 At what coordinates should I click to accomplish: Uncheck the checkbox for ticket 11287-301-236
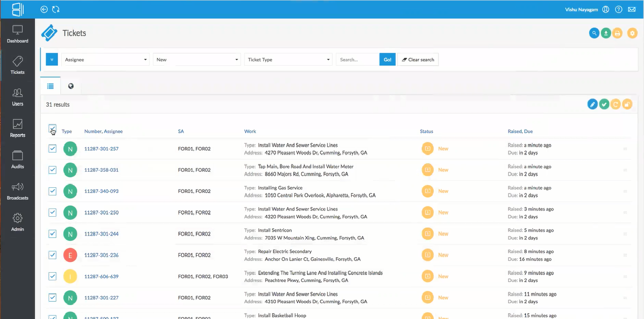(x=53, y=255)
